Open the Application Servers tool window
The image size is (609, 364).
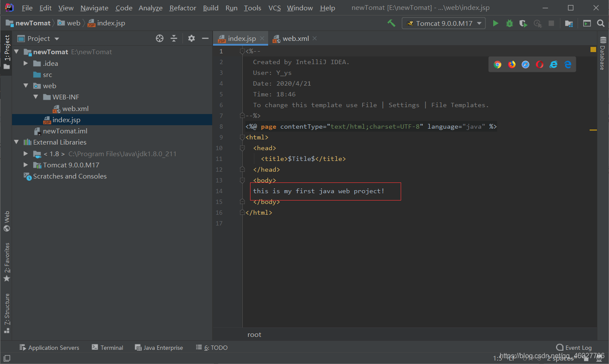point(49,348)
